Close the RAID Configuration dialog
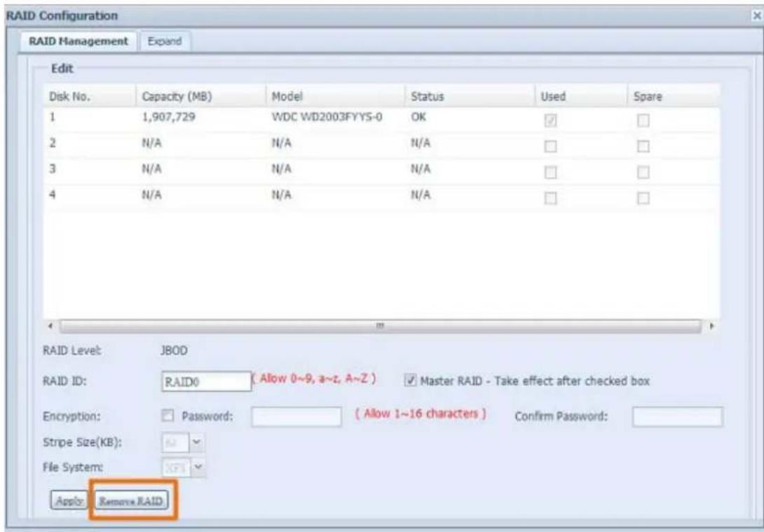764x532 pixels. [x=754, y=15]
